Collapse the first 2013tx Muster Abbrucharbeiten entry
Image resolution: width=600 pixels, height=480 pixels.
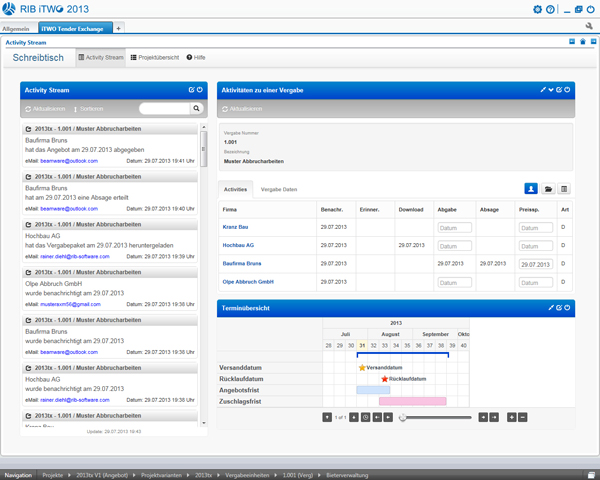pyautogui.click(x=29, y=130)
